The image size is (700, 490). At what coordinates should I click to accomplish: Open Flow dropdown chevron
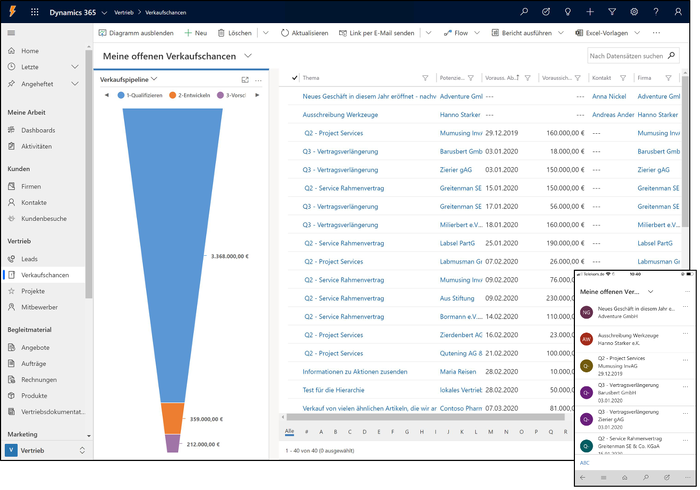point(477,33)
